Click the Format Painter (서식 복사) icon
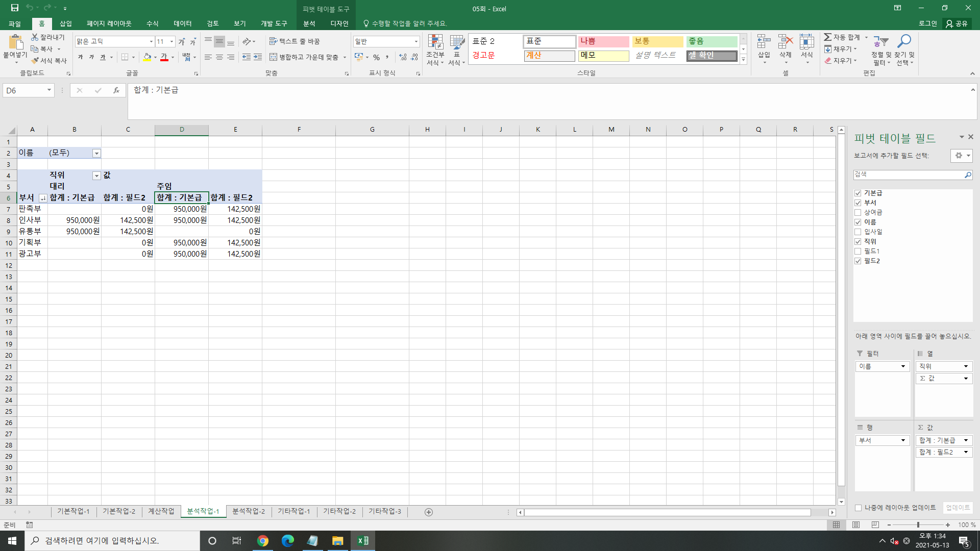The image size is (980, 551). (36, 61)
